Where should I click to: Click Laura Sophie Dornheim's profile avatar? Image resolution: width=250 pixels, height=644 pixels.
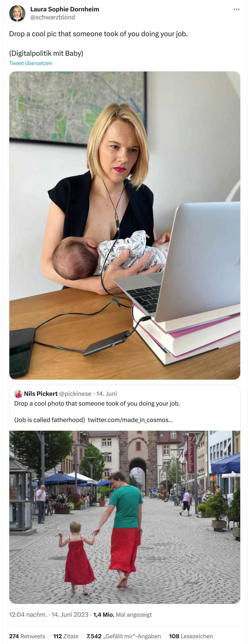[x=17, y=13]
